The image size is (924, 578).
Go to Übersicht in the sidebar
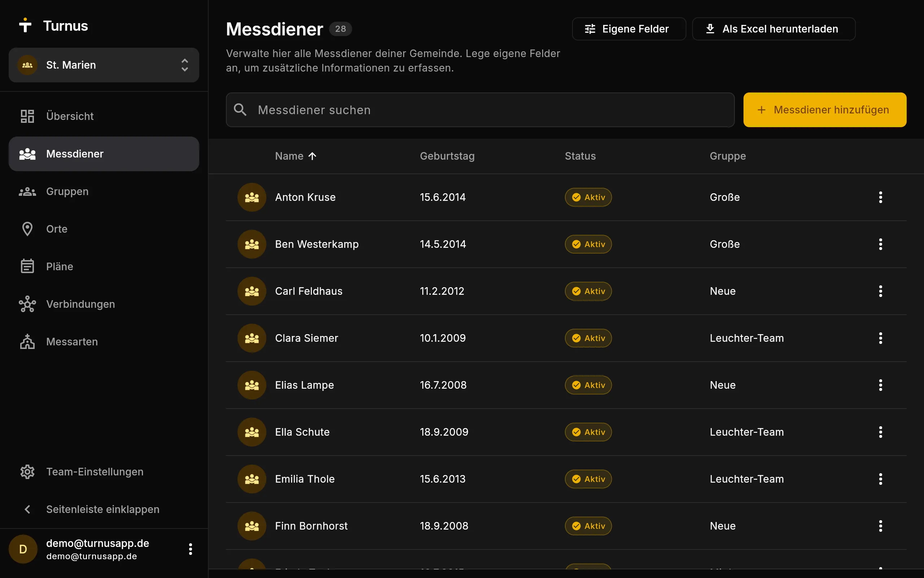[x=104, y=116]
